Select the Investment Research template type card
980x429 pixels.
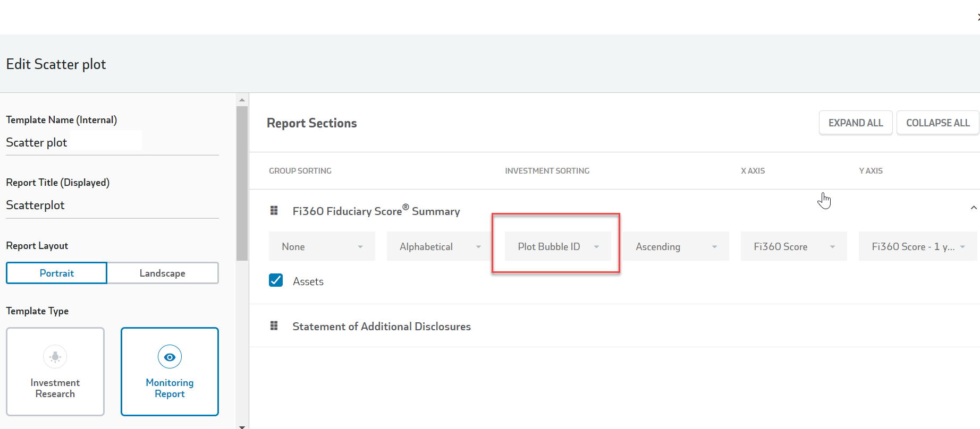coord(55,372)
